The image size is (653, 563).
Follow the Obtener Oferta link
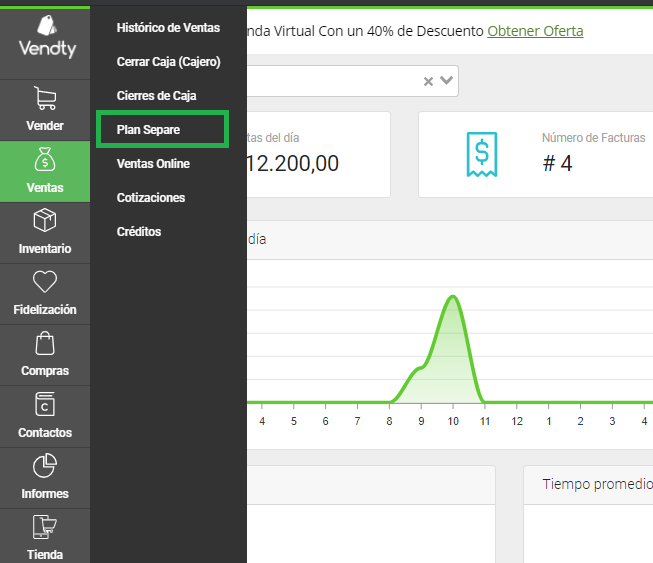(535, 31)
